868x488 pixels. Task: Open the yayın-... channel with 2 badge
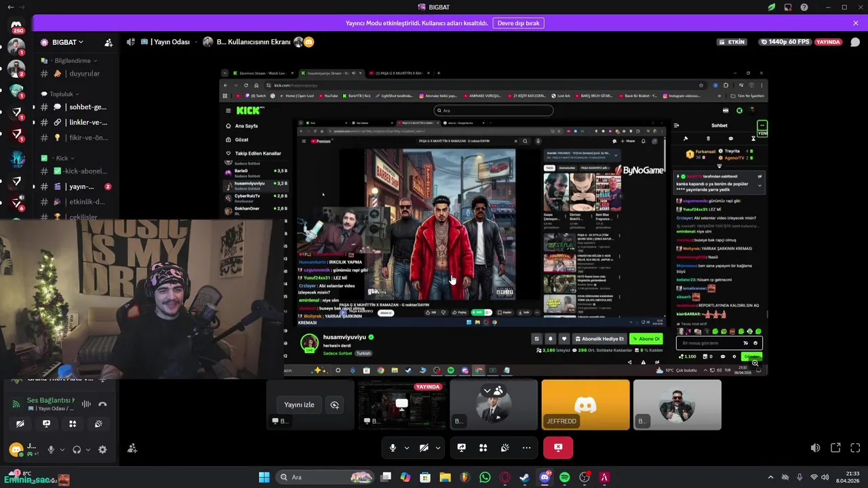click(76, 186)
